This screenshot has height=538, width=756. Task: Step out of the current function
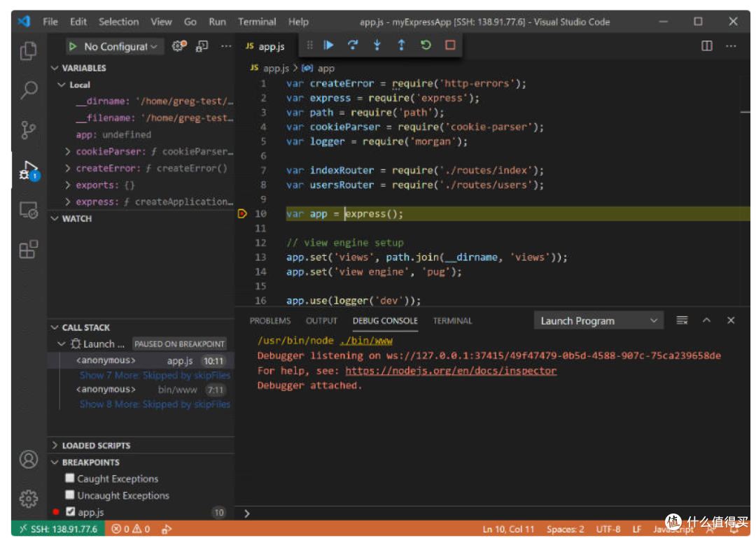tap(401, 45)
